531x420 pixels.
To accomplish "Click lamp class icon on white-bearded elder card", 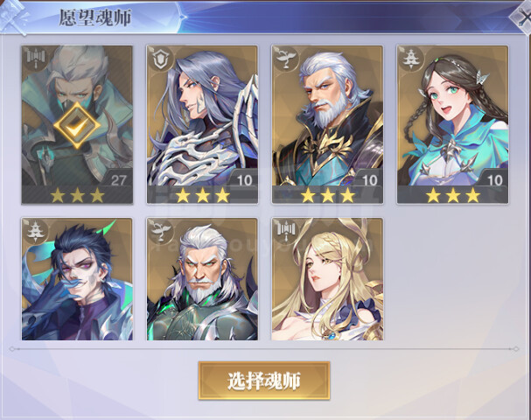I will pyautogui.click(x=286, y=59).
